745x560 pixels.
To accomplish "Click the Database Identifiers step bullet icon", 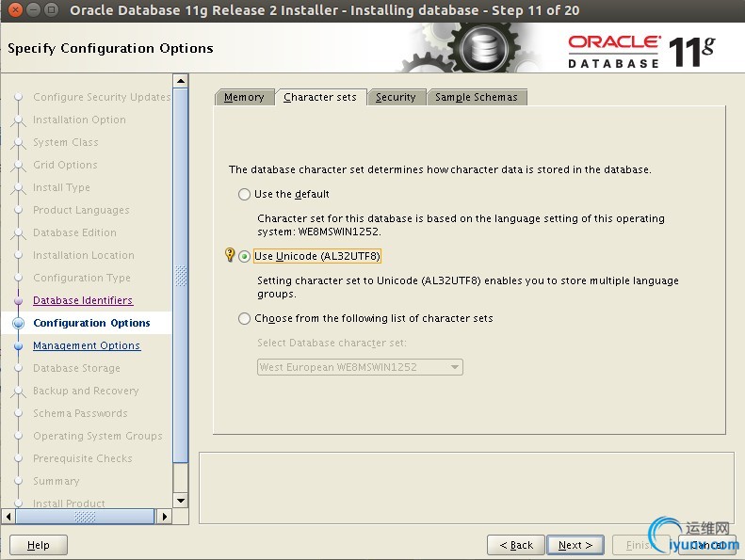I will coord(19,300).
